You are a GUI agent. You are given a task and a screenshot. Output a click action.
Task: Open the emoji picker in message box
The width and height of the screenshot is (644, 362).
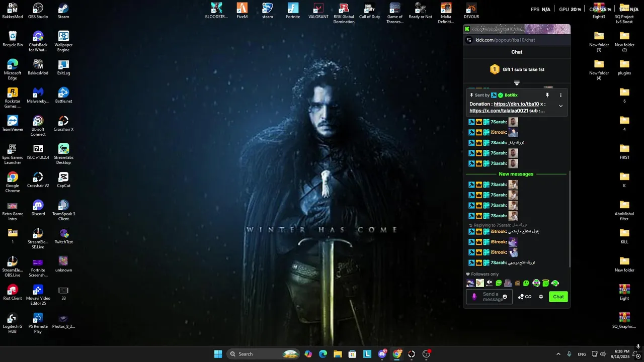505,297
